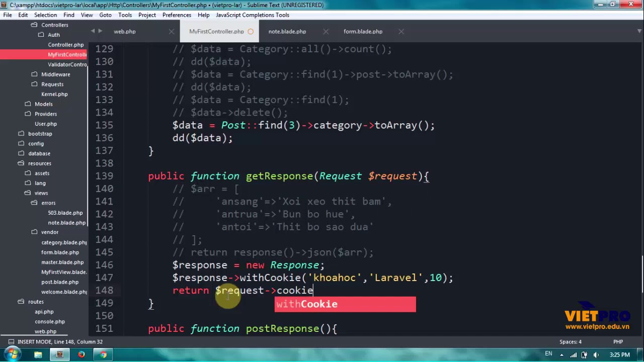Toggle the sidebar panel icon in status bar

point(11,342)
